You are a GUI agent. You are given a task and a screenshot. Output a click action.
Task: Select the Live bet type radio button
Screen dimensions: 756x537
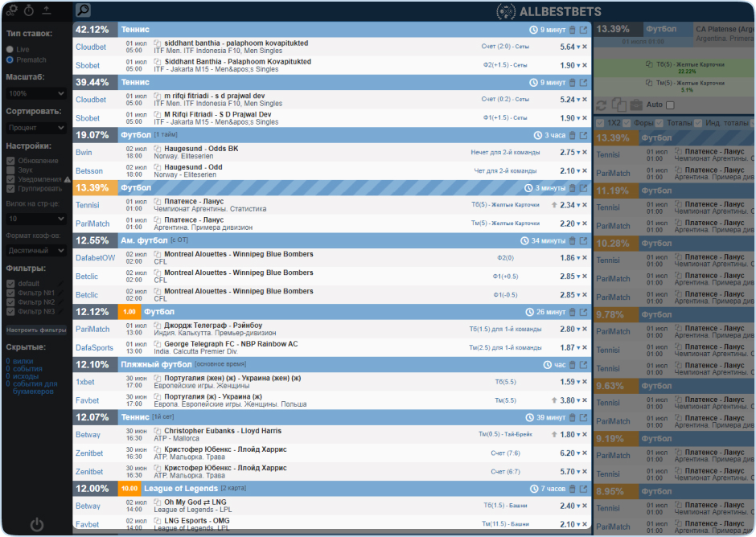click(x=10, y=50)
